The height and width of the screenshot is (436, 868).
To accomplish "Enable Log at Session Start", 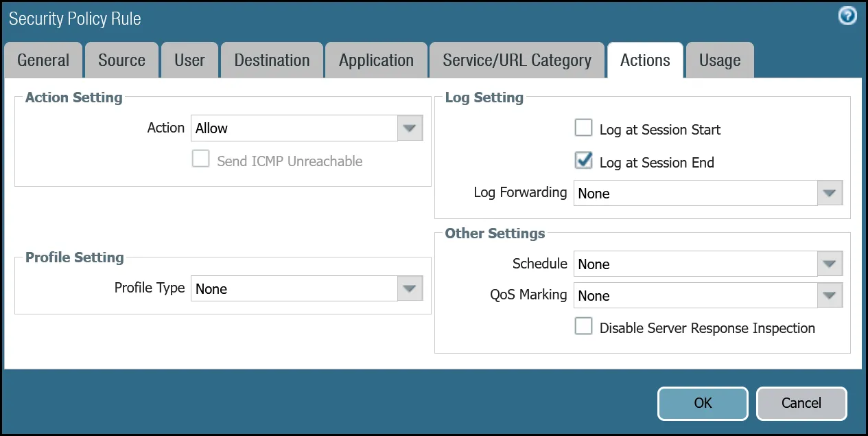I will (583, 127).
